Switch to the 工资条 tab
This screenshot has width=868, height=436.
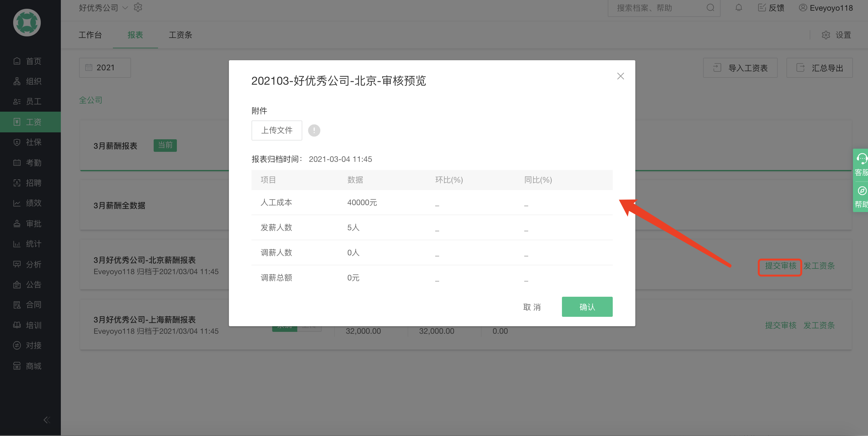tap(180, 35)
